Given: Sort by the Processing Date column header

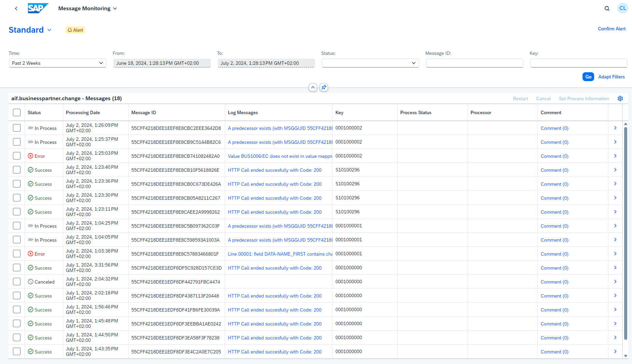Looking at the screenshot, I should [x=83, y=112].
